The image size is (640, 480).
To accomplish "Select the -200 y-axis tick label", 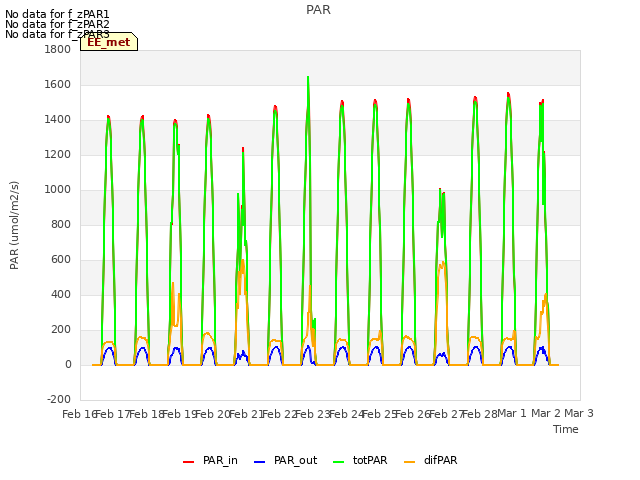I will point(59,399).
